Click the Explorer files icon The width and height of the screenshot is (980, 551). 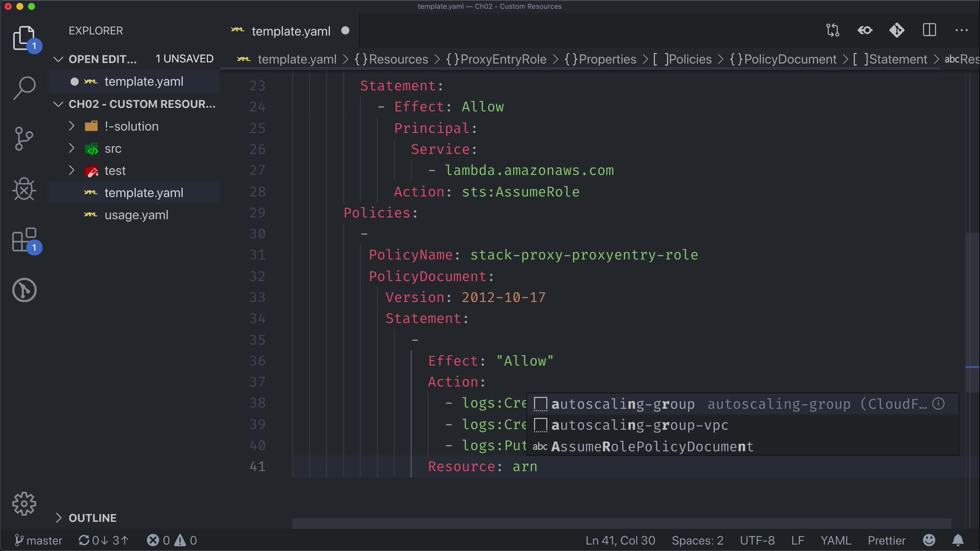(24, 38)
